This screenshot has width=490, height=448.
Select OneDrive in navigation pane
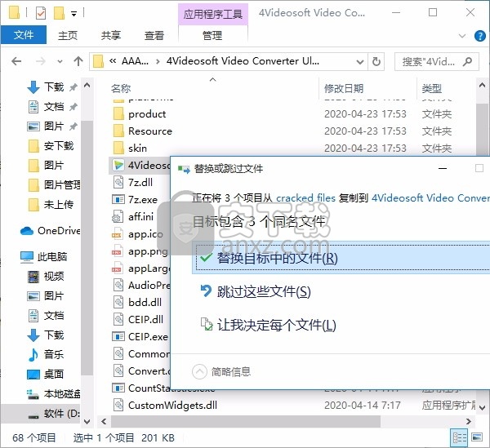click(x=50, y=231)
